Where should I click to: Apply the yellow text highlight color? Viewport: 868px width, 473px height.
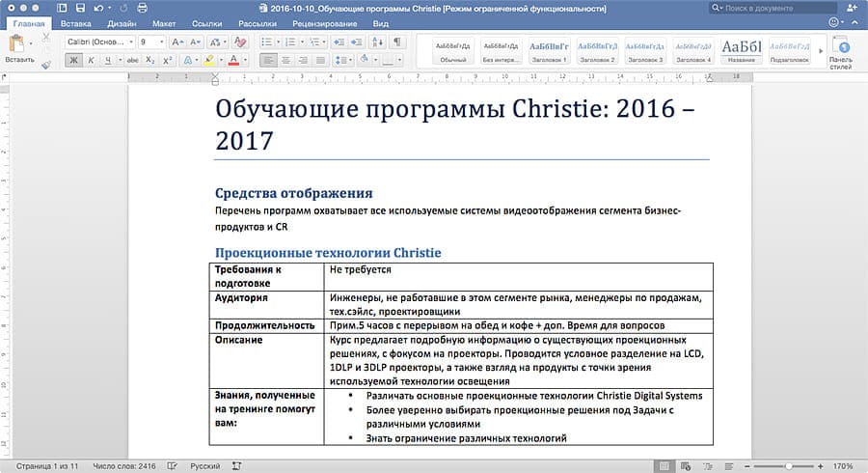(x=209, y=60)
